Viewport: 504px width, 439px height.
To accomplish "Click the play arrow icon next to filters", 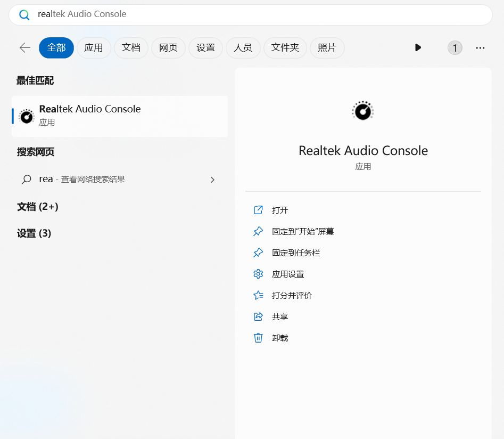I will tap(418, 47).
